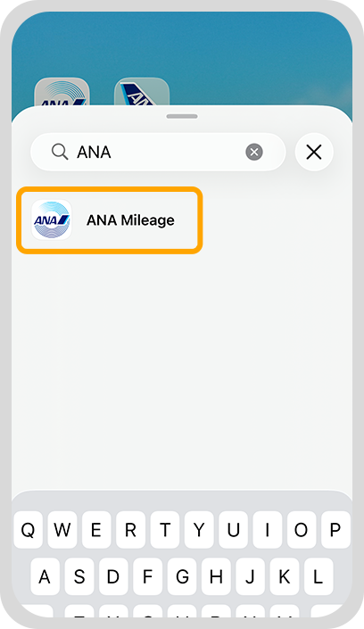
Task: Tap the ANA Mileage app icon in results
Action: coord(52,219)
